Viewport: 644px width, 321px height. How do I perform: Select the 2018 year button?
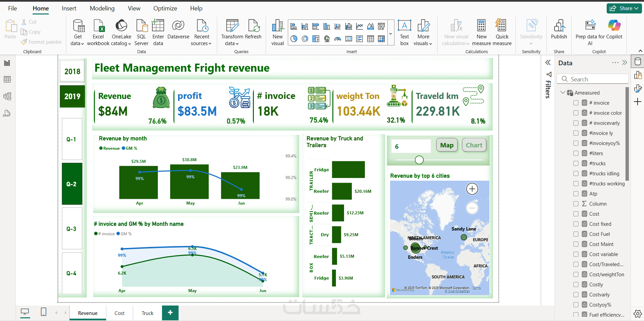coord(72,71)
